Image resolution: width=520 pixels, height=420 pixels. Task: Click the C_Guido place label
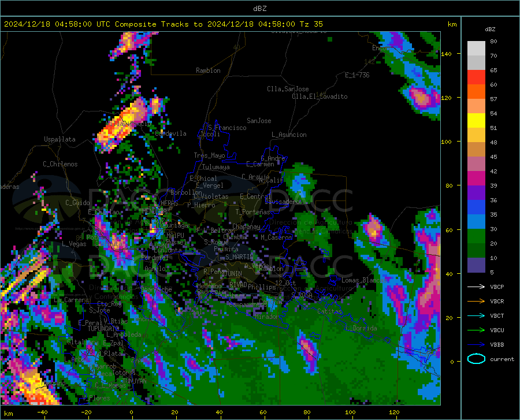click(77, 203)
